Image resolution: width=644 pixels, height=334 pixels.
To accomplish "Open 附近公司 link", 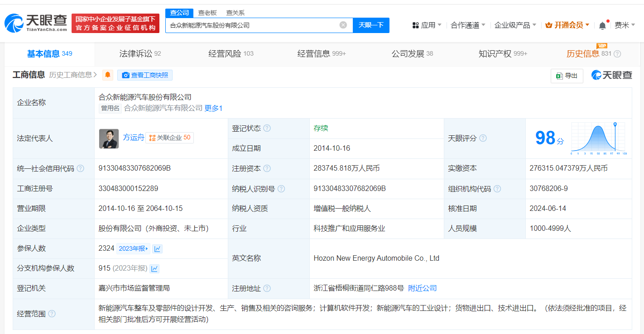I will (x=422, y=288).
